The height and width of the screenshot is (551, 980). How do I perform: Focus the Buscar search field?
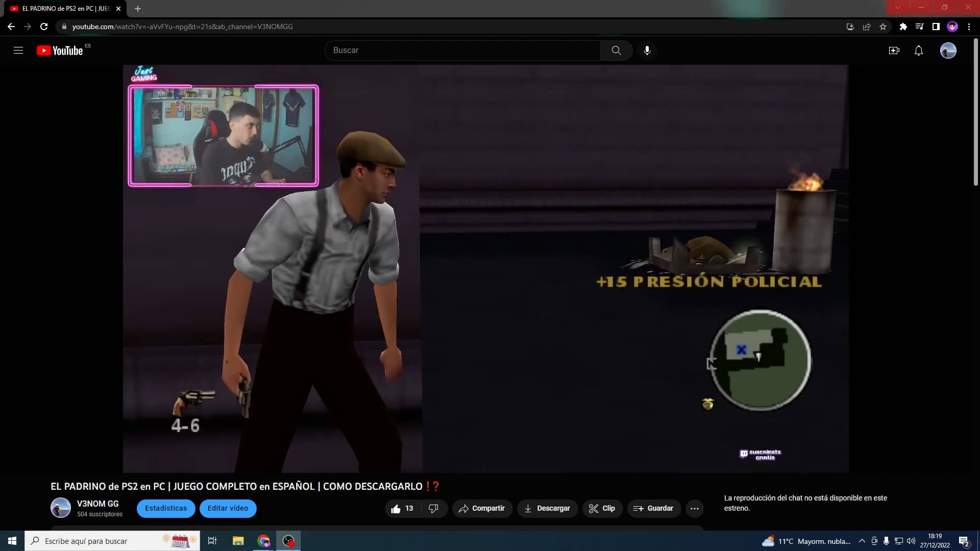coord(462,51)
